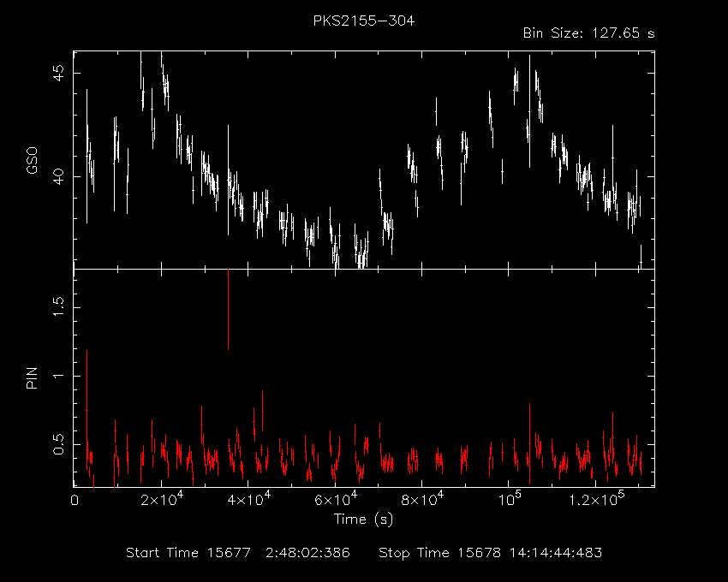Screen dimensions: 728x582
Task: Click the x-axis tick label 6×10^4
Action: tap(335, 499)
